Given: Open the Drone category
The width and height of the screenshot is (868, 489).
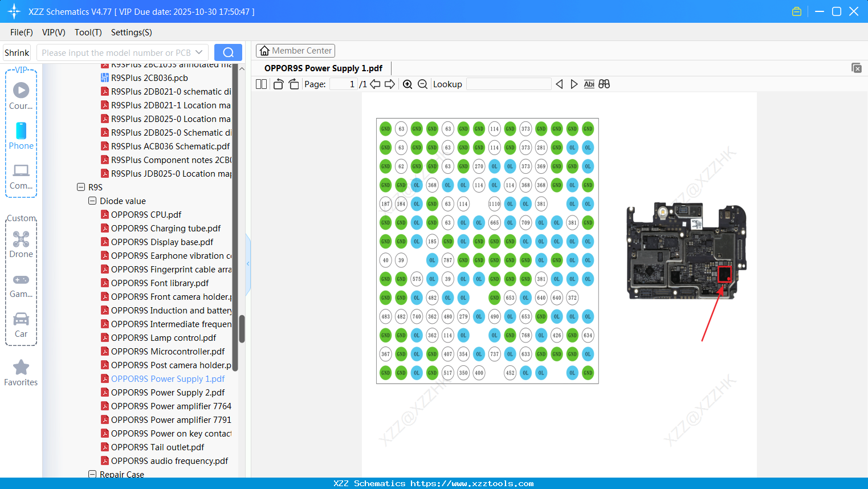Looking at the screenshot, I should pyautogui.click(x=21, y=244).
